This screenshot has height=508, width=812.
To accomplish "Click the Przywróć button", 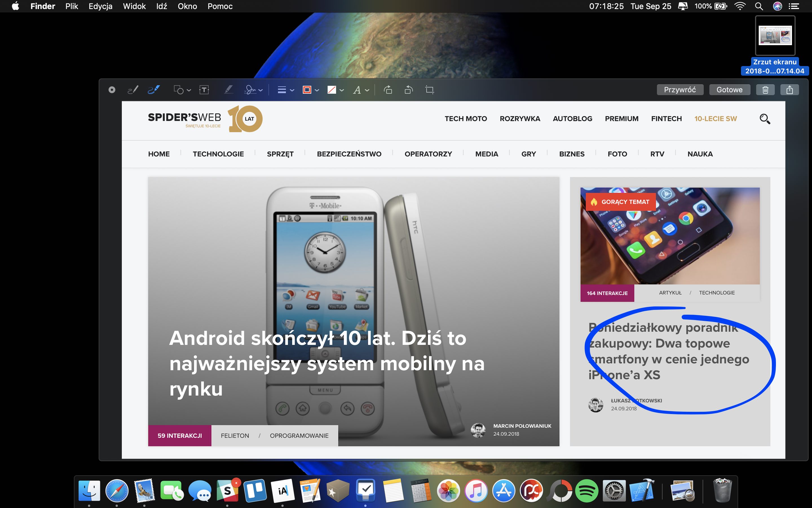I will pos(680,90).
